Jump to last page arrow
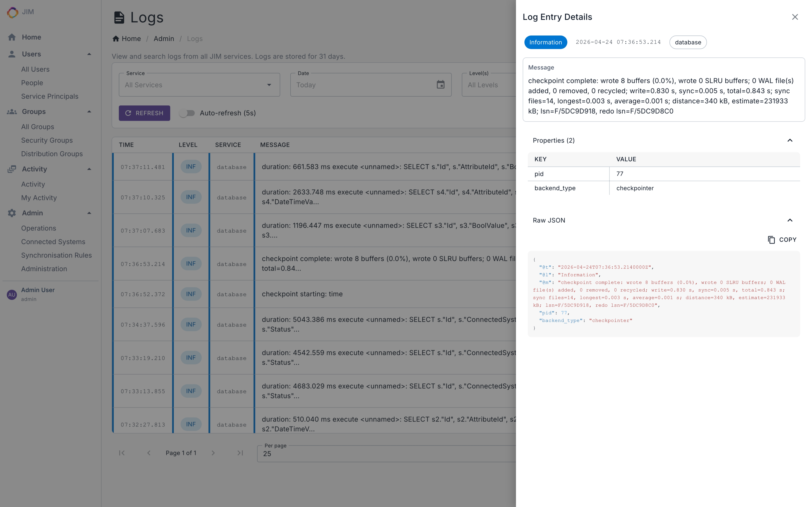812x507 pixels. point(240,453)
